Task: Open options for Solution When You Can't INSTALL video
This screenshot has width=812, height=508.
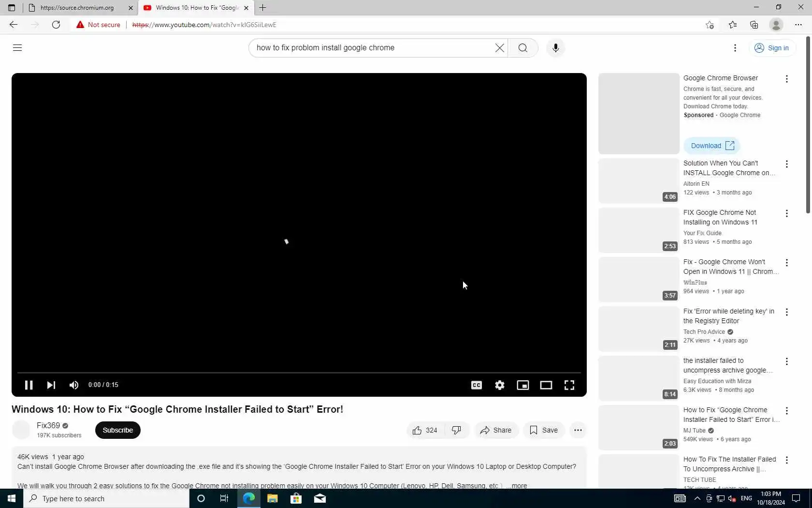Action: [787, 164]
